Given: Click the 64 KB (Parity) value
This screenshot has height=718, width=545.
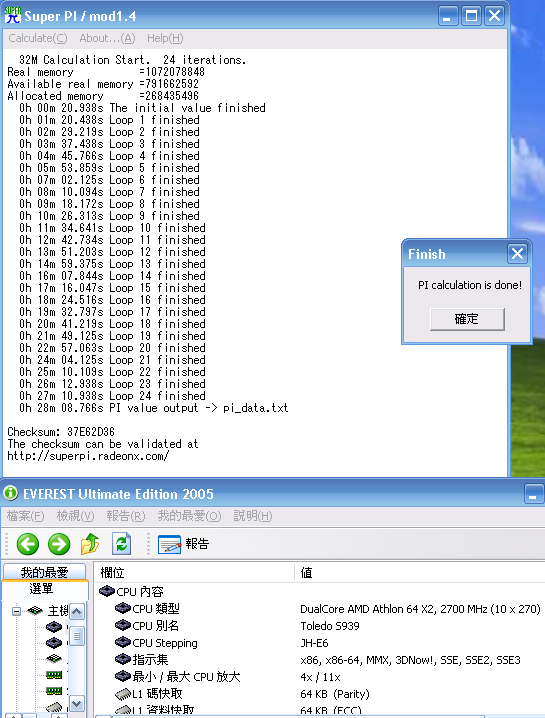Looking at the screenshot, I should click(x=335, y=694).
